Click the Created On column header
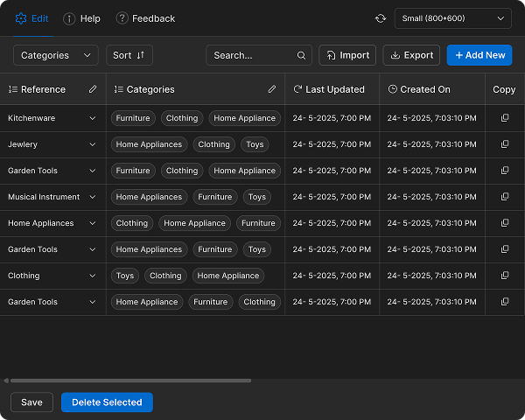 (x=432, y=89)
